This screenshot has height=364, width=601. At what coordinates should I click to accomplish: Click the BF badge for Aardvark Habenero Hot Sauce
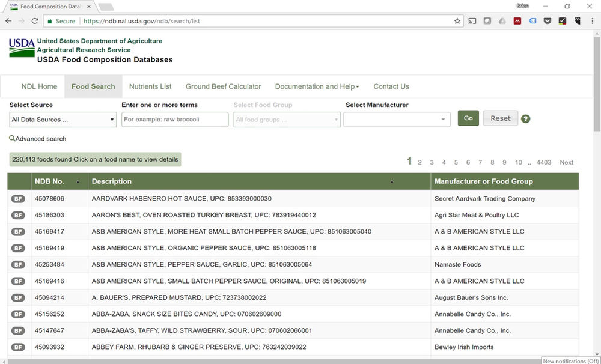pos(18,199)
